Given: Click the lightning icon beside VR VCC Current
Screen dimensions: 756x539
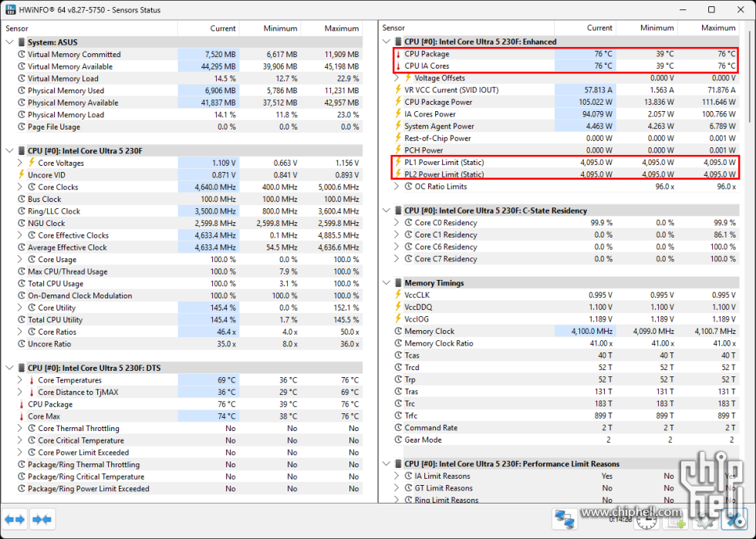Looking at the screenshot, I should click(x=398, y=90).
